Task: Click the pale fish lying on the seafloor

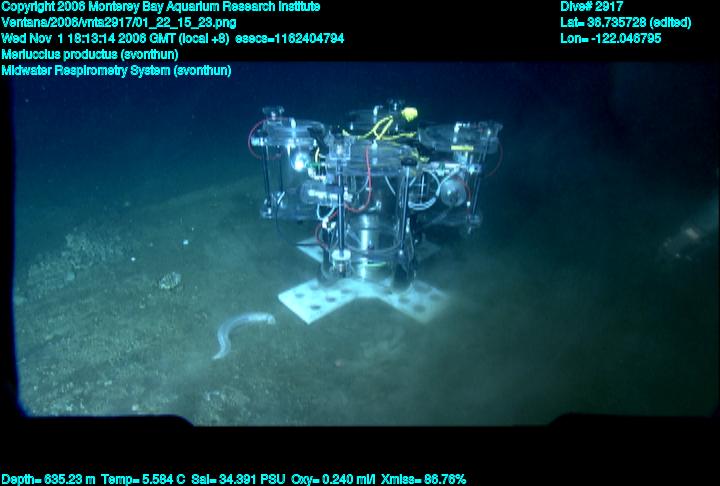Action: 243,334
